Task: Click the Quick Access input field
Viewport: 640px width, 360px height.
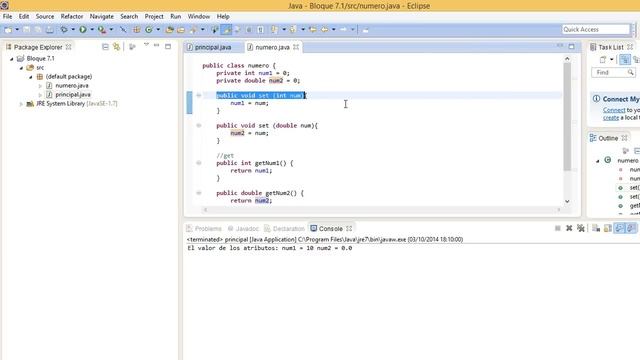Action: pos(596,29)
